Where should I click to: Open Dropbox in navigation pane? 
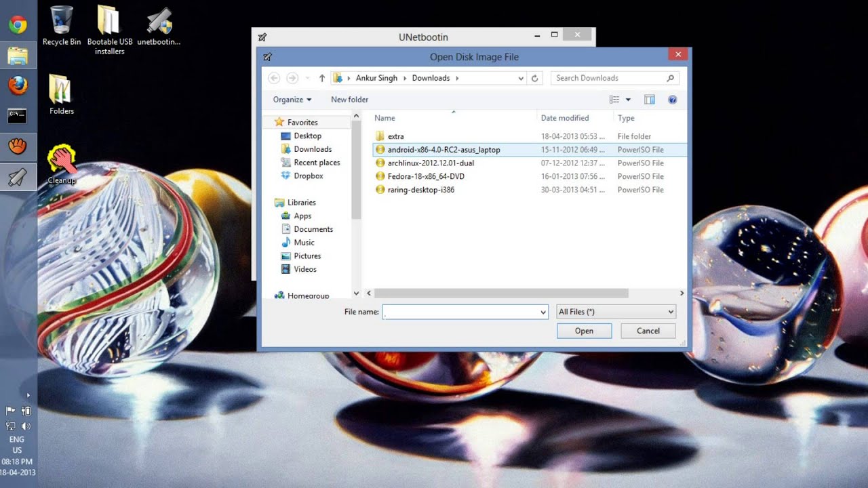[309, 176]
